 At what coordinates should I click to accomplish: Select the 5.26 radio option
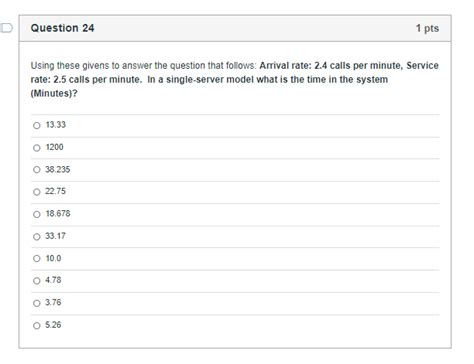point(37,325)
